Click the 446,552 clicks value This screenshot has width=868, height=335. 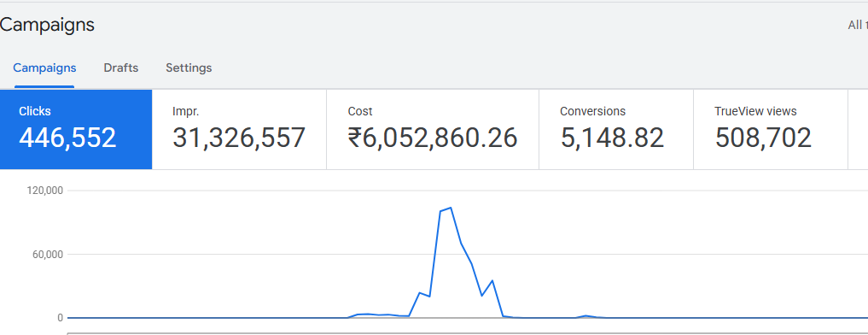coord(67,138)
